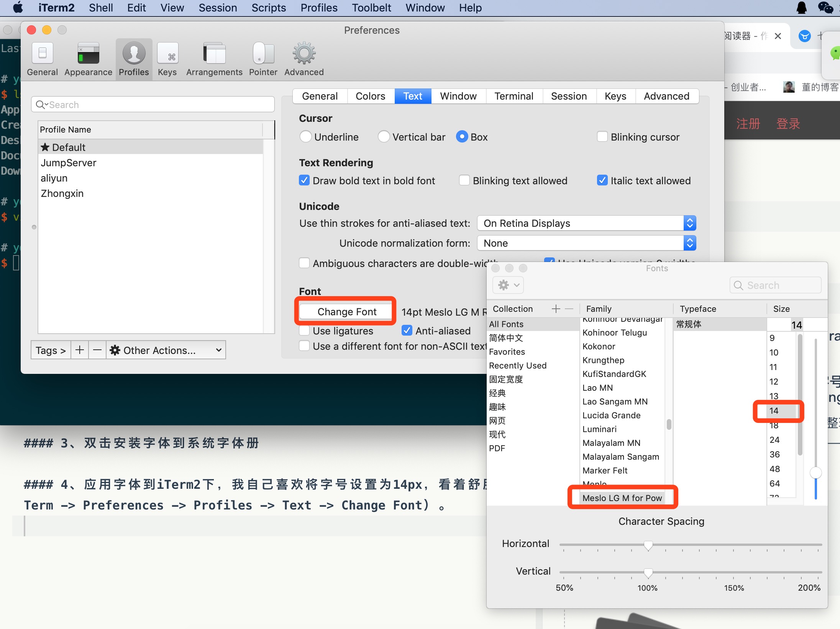The width and height of the screenshot is (840, 629).
Task: Toggle the Anti-aliased checkbox
Action: pyautogui.click(x=407, y=331)
